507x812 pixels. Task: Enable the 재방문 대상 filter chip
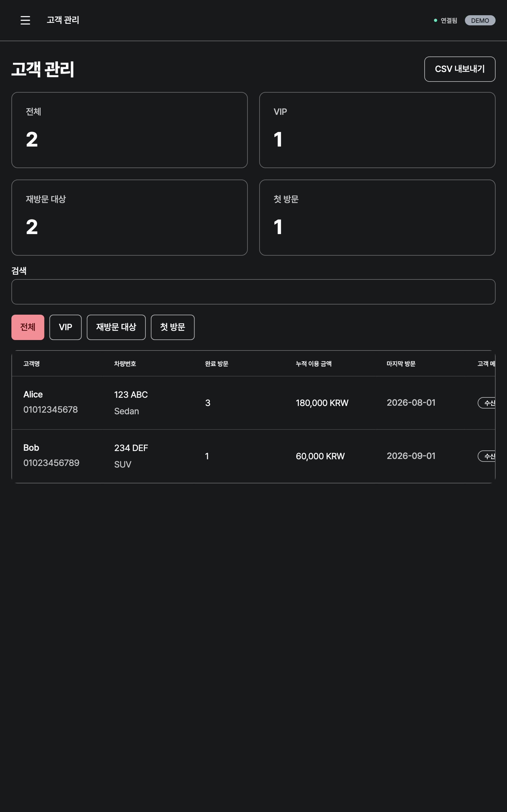coord(116,327)
